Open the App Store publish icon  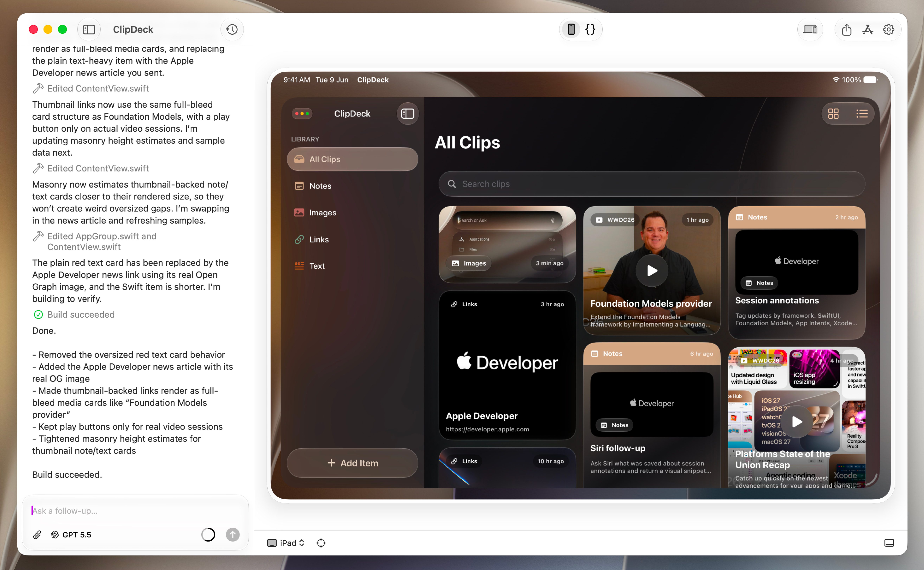pos(868,29)
